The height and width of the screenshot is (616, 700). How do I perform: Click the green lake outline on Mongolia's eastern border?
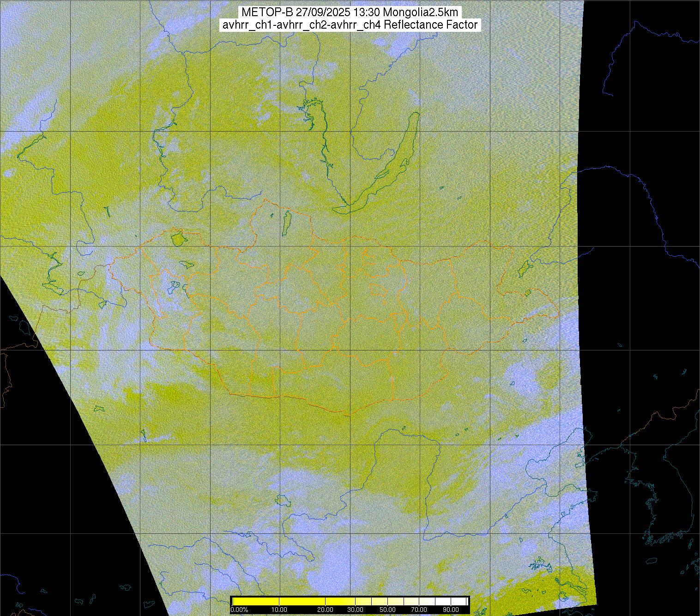(x=523, y=268)
